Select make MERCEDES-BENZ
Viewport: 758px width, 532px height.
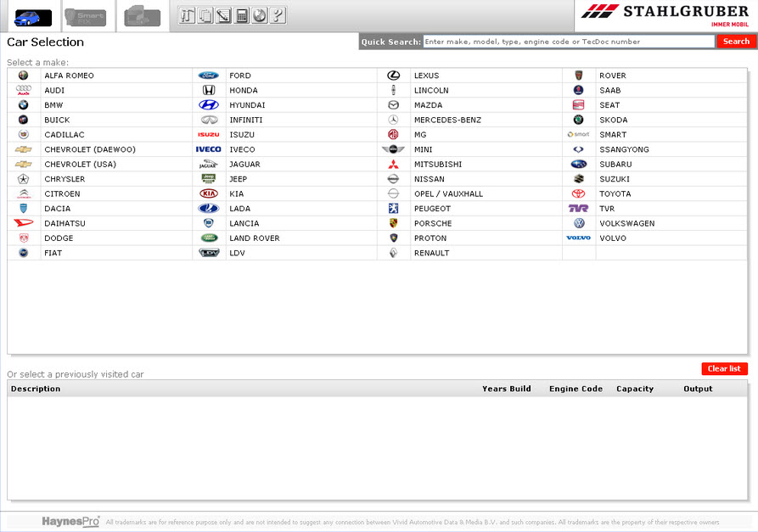(447, 120)
